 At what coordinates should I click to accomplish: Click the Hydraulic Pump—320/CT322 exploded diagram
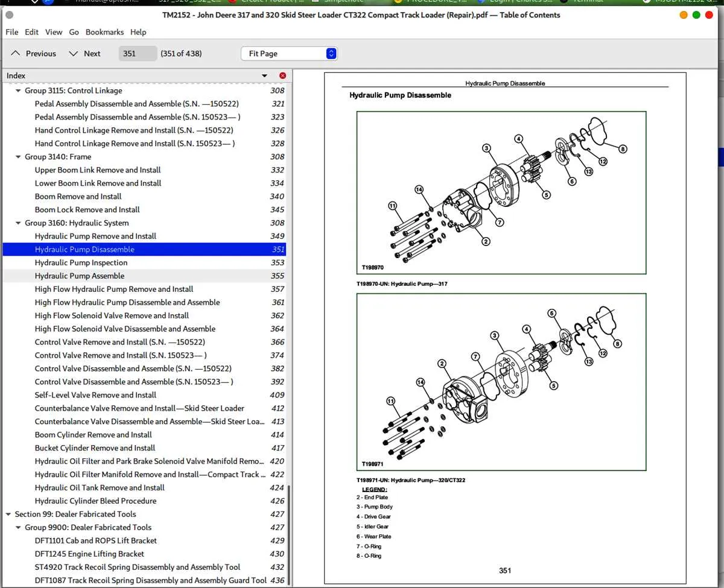tap(501, 382)
